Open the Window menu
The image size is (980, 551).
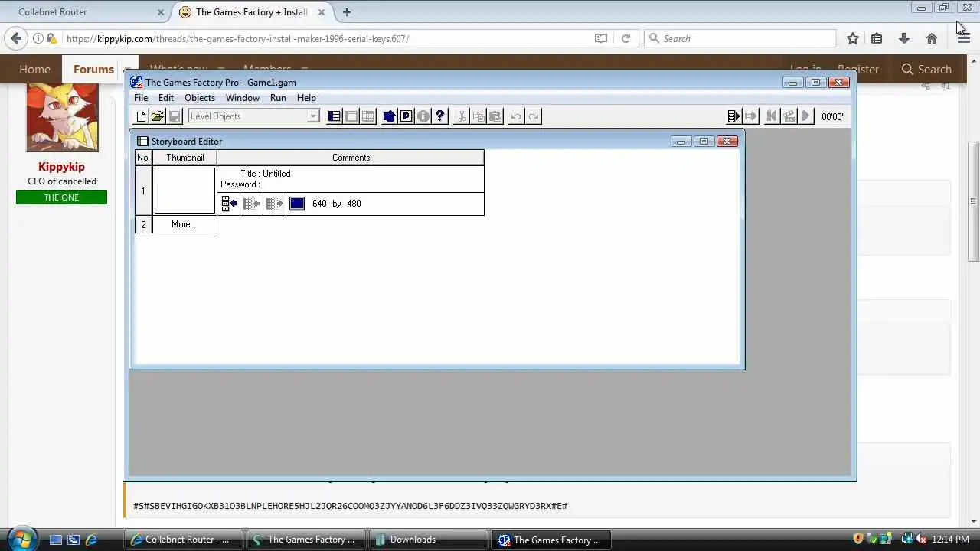pyautogui.click(x=243, y=98)
